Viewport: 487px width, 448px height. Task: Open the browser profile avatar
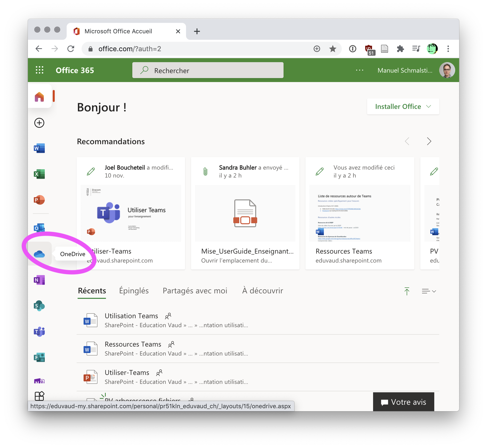[x=432, y=49]
